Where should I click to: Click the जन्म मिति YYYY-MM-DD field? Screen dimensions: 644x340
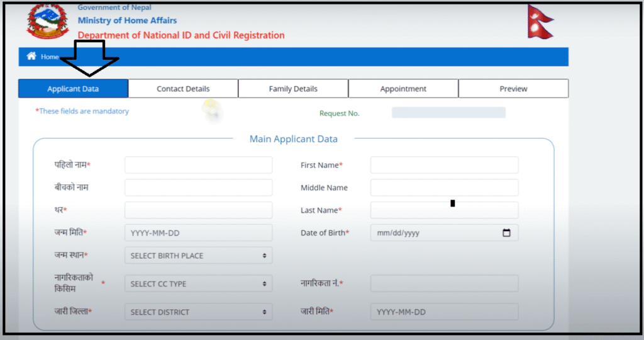(x=198, y=233)
